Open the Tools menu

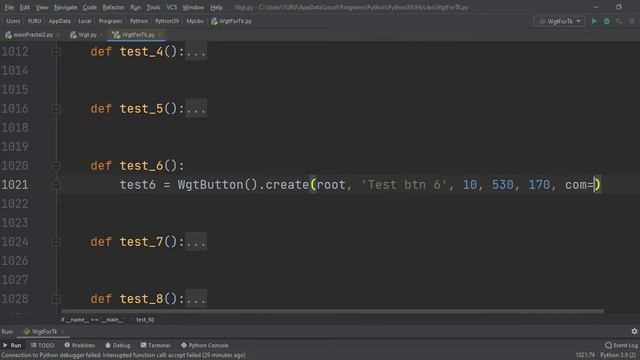(x=153, y=7)
